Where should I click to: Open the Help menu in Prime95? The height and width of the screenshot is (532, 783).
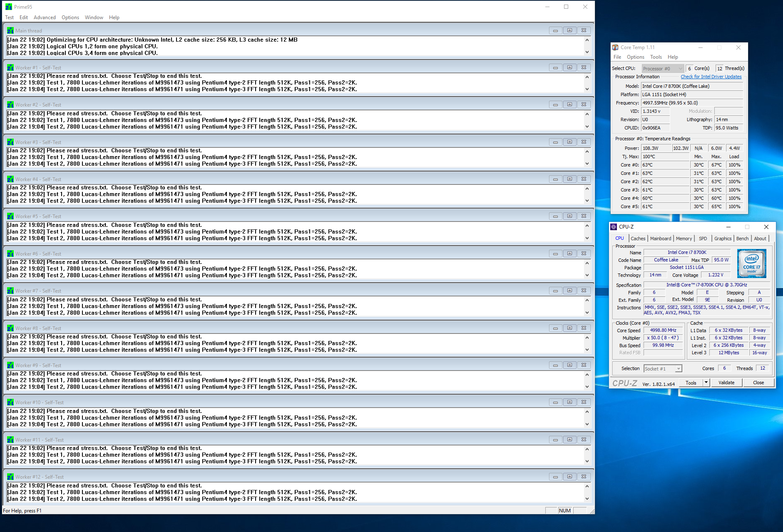(114, 17)
